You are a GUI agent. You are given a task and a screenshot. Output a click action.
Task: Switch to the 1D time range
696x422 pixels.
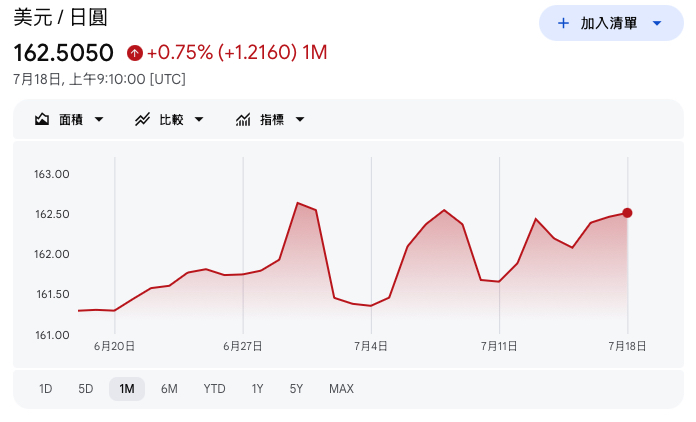45,389
